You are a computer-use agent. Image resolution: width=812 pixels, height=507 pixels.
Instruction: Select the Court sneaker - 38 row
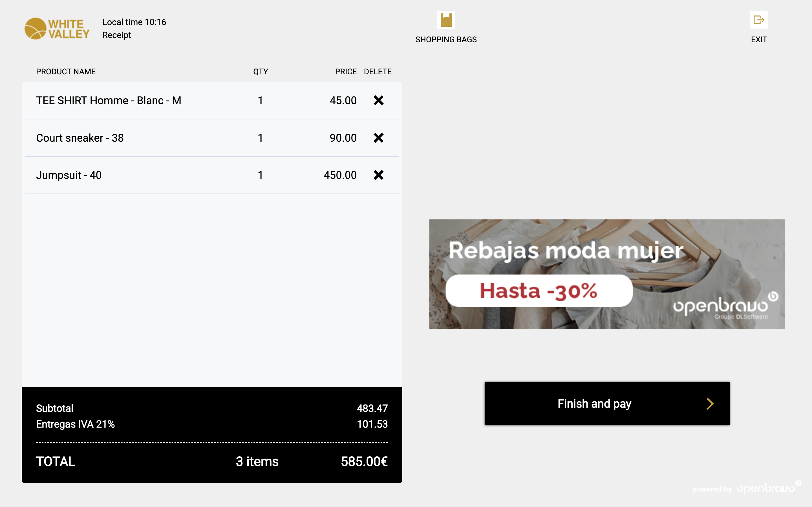[x=80, y=138]
